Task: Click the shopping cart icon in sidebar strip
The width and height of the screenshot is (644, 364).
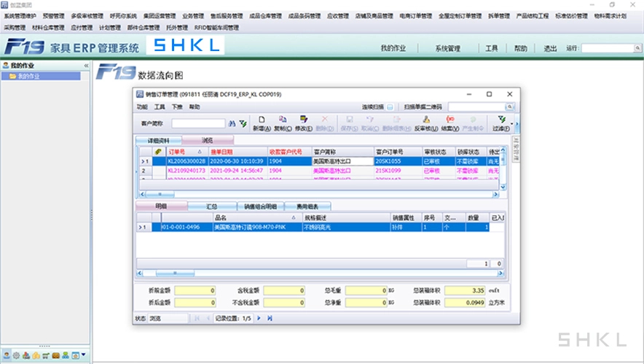Action: pyautogui.click(x=46, y=355)
